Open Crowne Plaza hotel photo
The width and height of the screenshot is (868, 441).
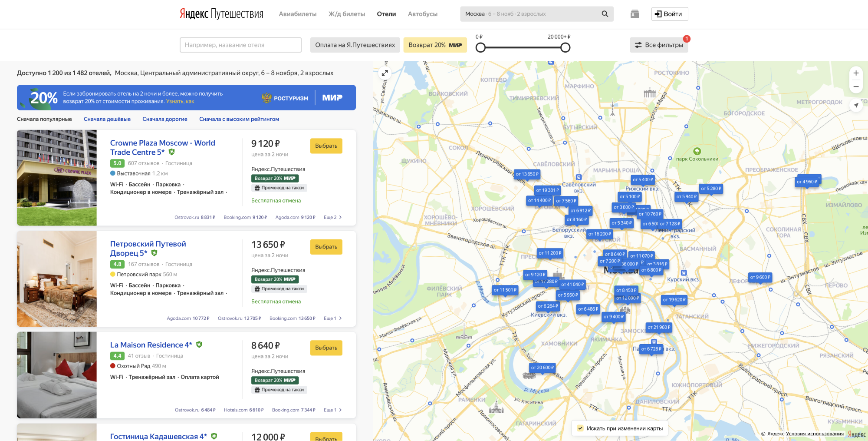tap(57, 178)
